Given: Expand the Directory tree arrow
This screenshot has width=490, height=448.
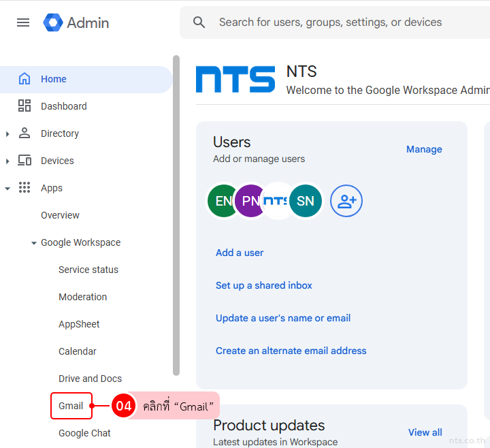Looking at the screenshot, I should pyautogui.click(x=7, y=134).
